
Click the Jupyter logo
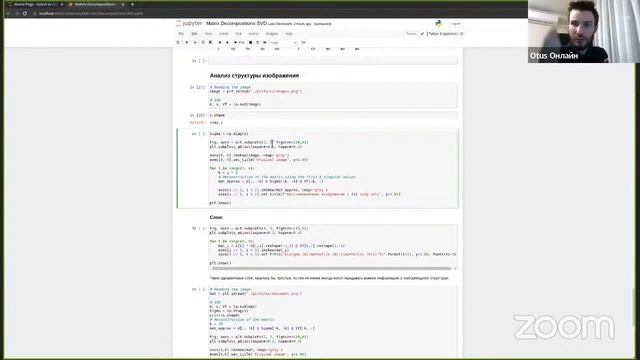point(189,24)
